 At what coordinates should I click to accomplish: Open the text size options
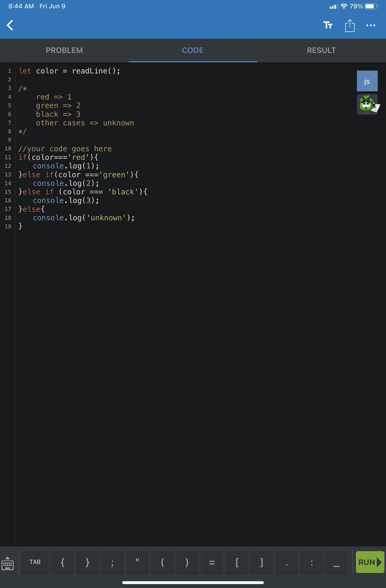pyautogui.click(x=328, y=25)
